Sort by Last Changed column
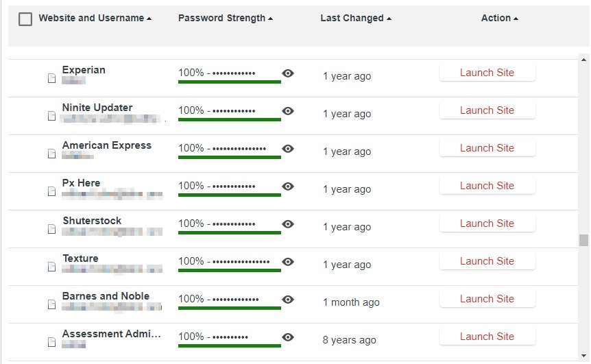 (x=356, y=18)
